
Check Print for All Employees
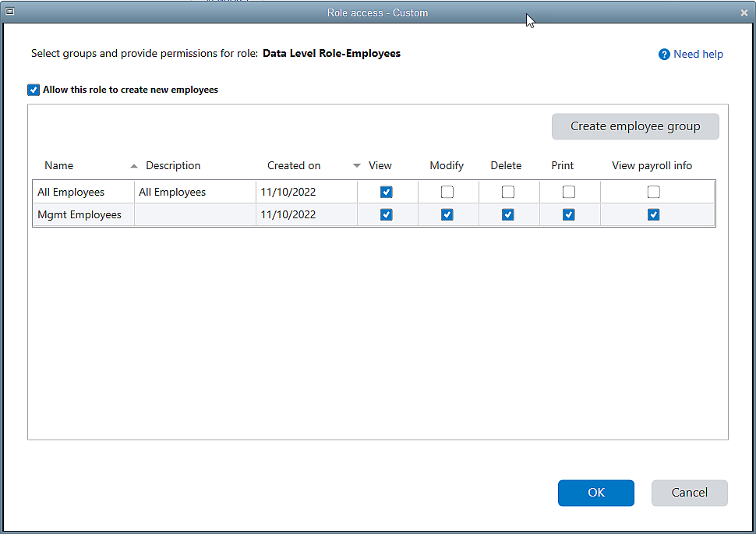click(x=569, y=192)
